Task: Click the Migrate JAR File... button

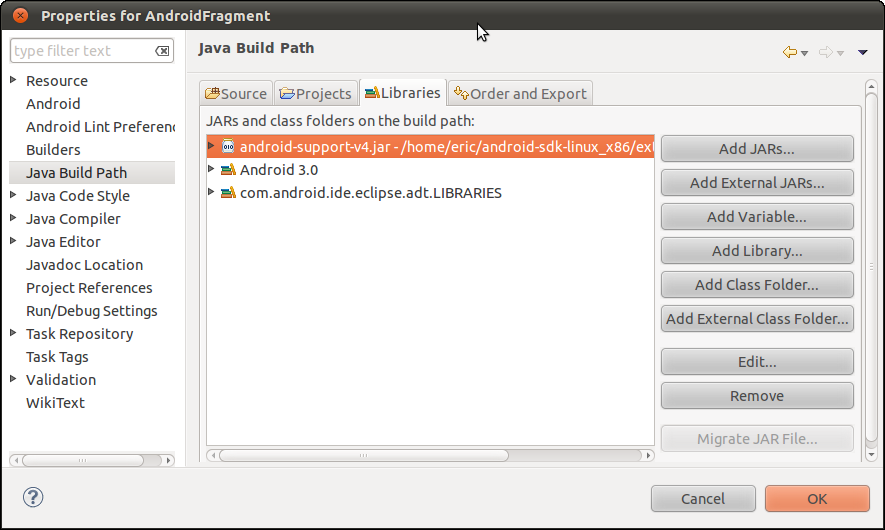Action: pos(757,439)
